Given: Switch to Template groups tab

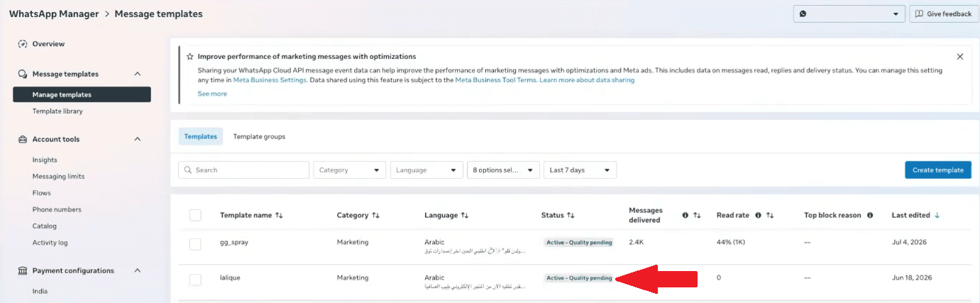Looking at the screenshot, I should click(x=259, y=136).
